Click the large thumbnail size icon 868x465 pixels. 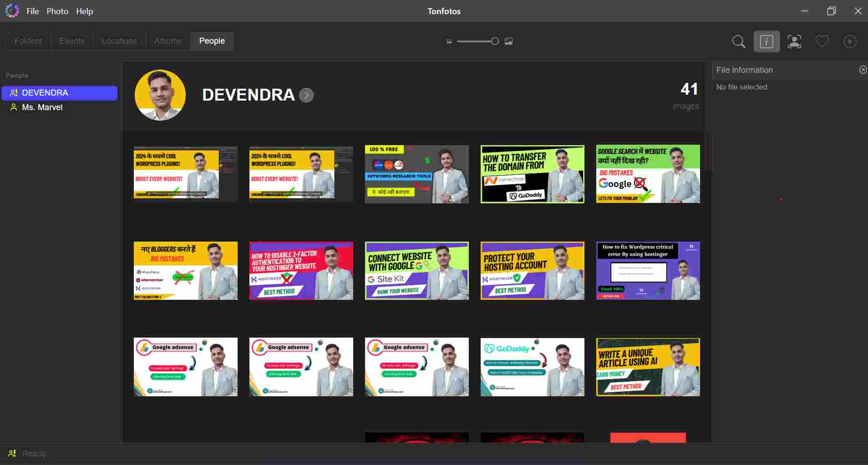509,41
